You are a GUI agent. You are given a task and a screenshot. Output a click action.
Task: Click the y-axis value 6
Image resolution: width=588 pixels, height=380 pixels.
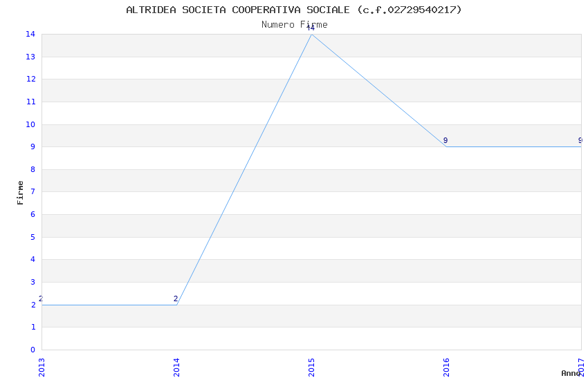coord(33,214)
